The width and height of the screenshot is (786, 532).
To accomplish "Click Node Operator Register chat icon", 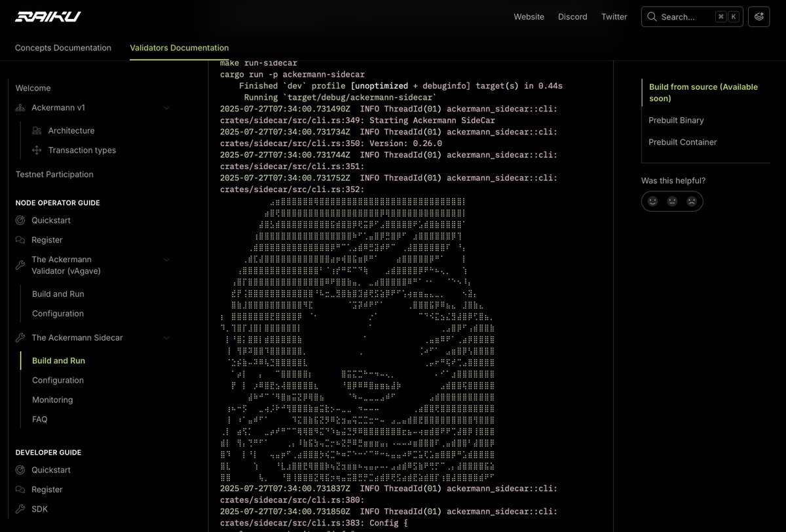I will coord(20,240).
